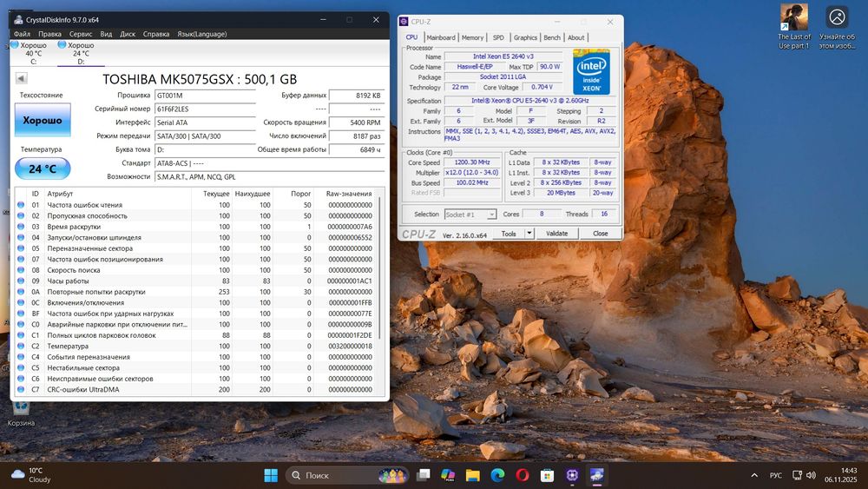Screen dimensions: 868x489
Task: Open the Windows Start menu
Action: click(271, 475)
